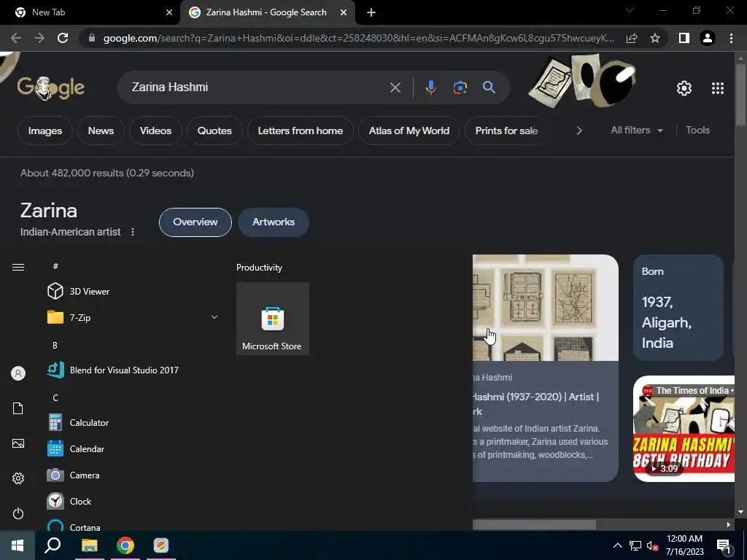
Task: Start Google voice search microphone
Action: point(430,87)
